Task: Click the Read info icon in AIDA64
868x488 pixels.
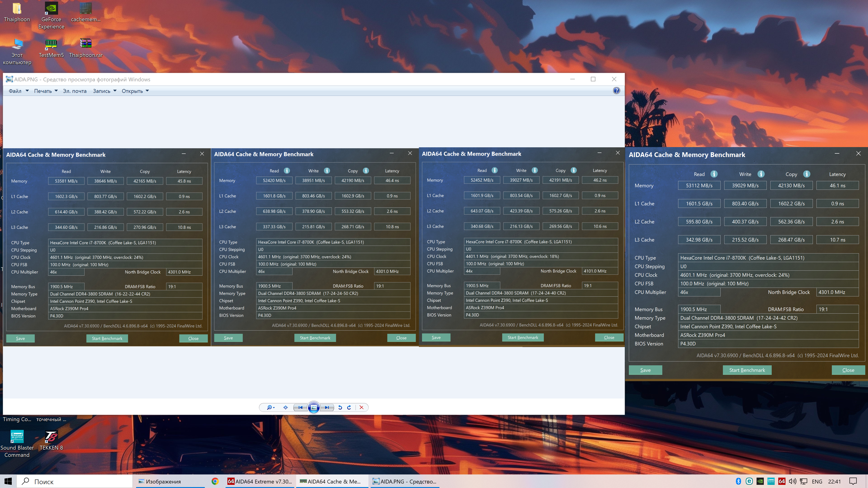Action: tap(714, 174)
